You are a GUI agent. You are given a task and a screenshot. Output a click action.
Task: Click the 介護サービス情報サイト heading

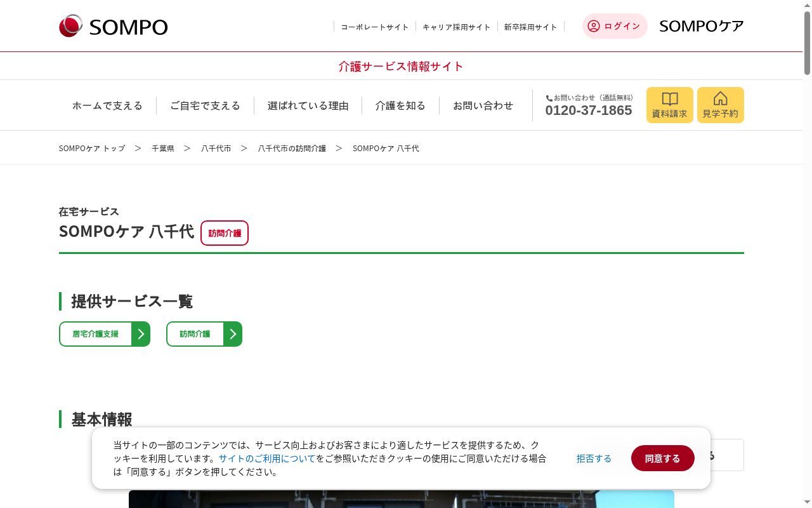click(401, 66)
